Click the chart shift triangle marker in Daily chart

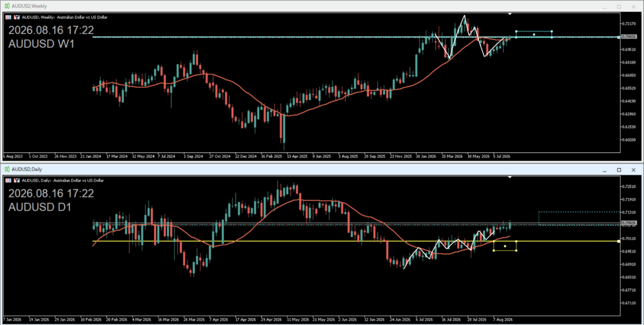510,177
